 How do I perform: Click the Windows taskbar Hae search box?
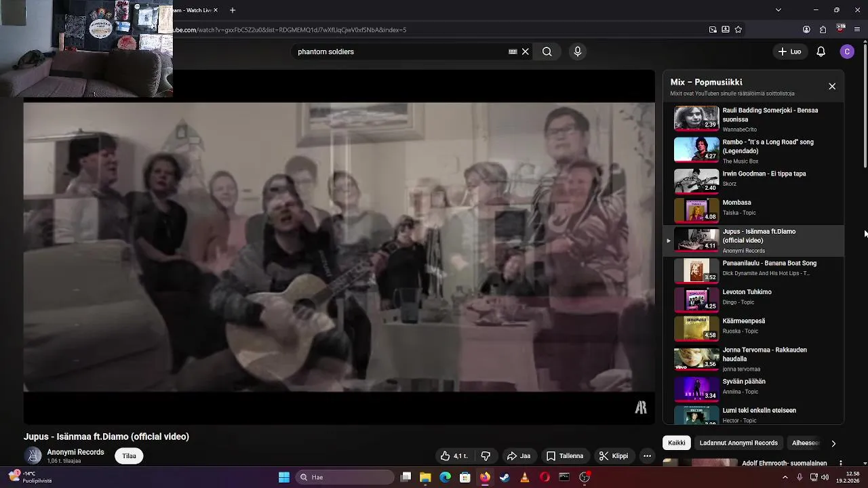tap(345, 477)
